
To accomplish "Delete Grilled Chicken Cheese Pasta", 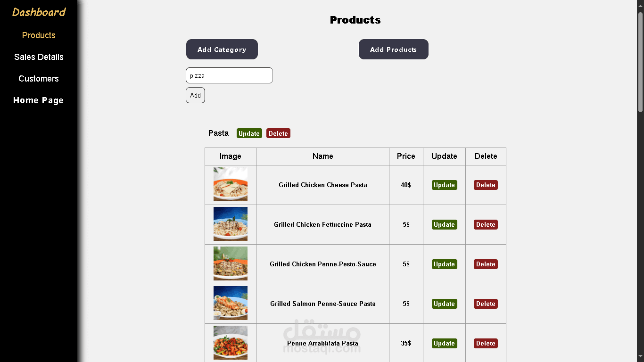I will (486, 185).
